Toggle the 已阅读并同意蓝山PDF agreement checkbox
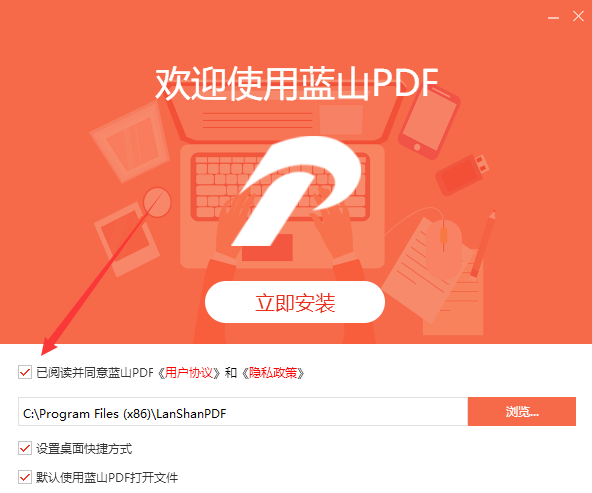Image resolution: width=592 pixels, height=493 pixels. [x=25, y=373]
